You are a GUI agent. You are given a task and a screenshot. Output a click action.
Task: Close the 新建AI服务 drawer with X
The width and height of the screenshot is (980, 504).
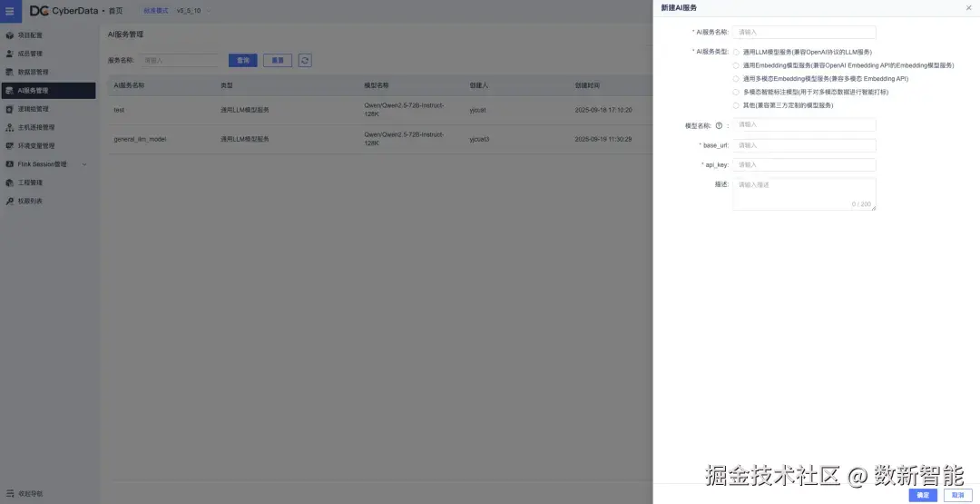tap(969, 7)
